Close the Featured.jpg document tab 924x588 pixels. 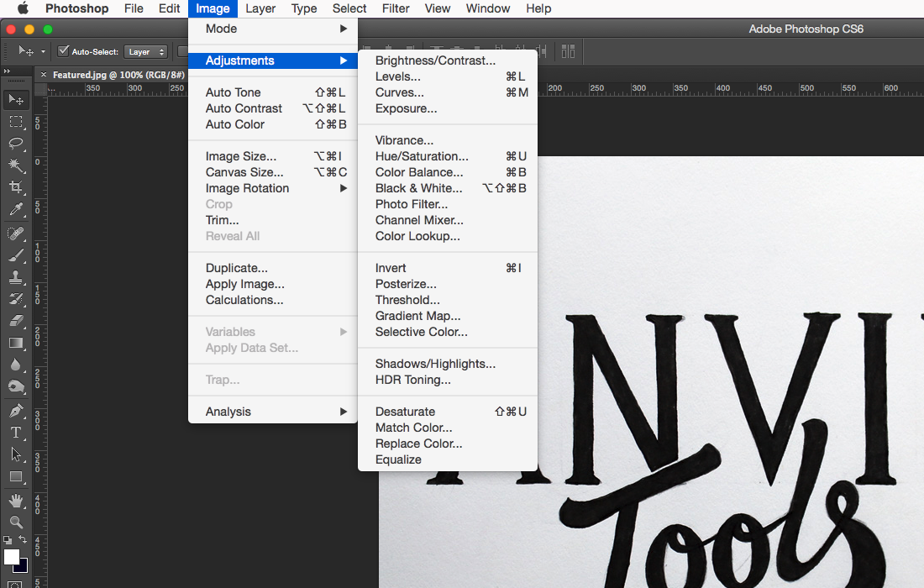(43, 75)
